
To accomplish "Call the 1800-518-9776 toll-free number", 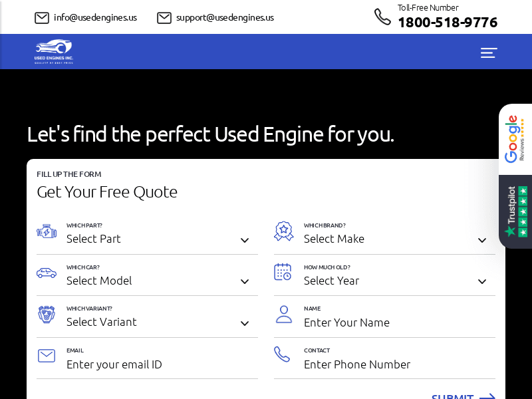I will point(447,23).
